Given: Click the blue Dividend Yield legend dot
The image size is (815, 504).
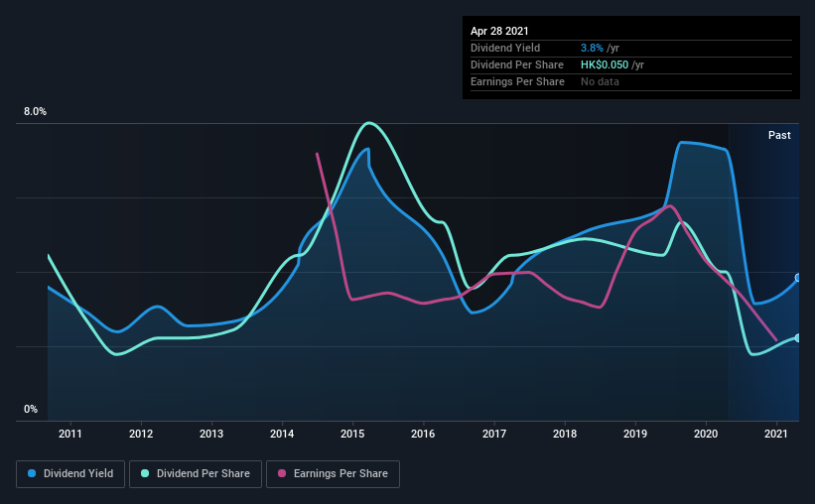Looking at the screenshot, I should click(x=32, y=473).
